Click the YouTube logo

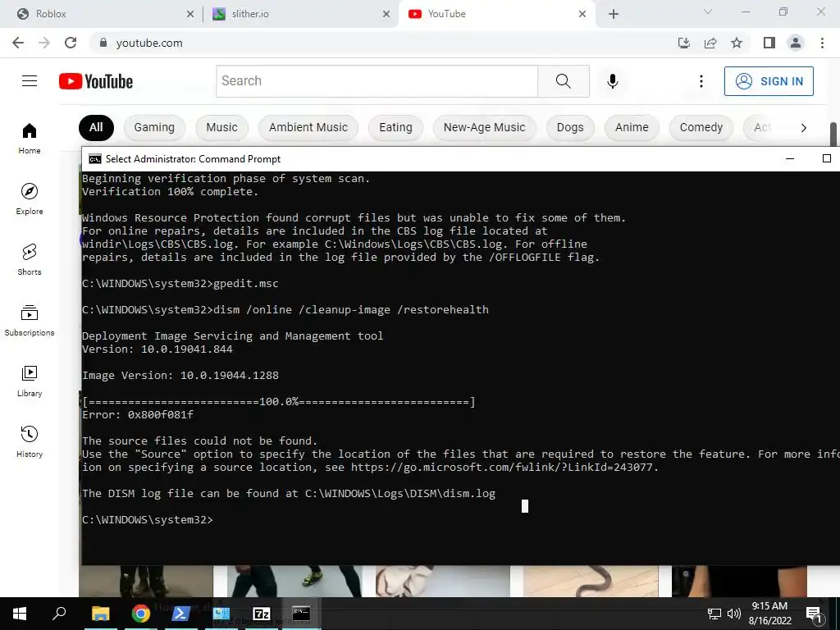coord(96,81)
